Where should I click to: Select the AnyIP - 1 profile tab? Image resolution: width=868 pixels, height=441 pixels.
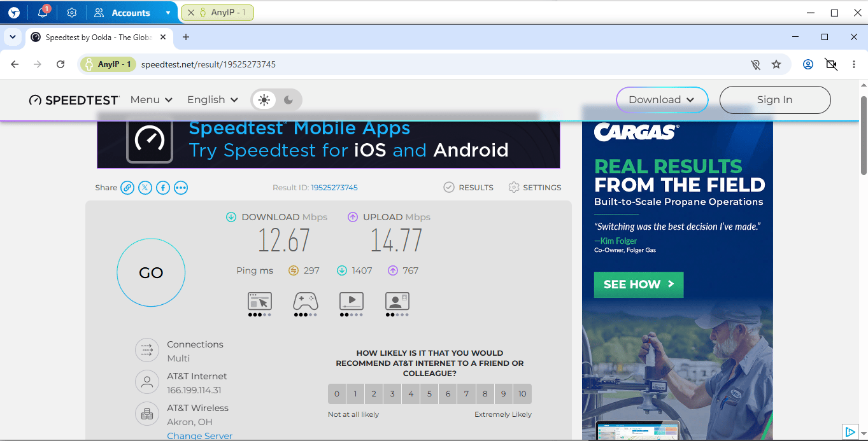[x=217, y=13]
